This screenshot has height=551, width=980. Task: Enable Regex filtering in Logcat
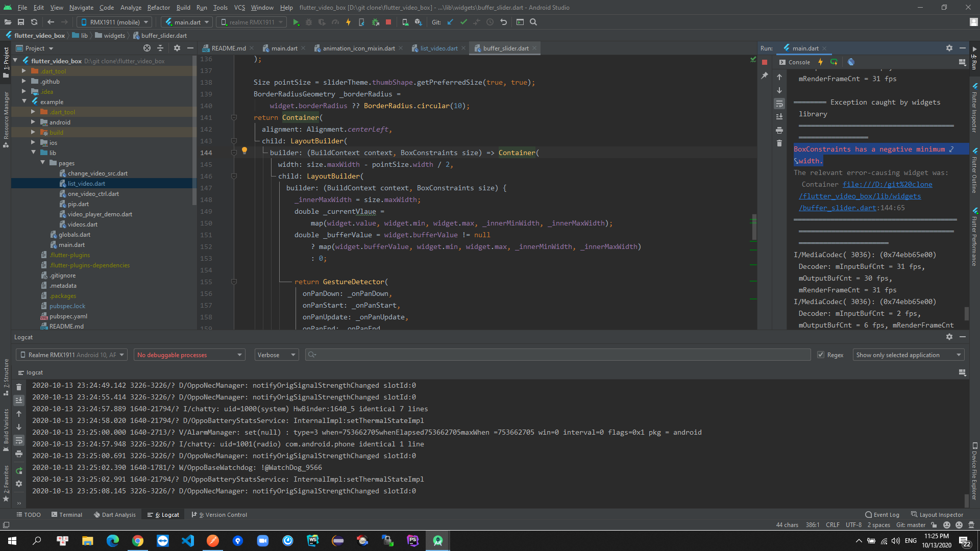point(821,355)
